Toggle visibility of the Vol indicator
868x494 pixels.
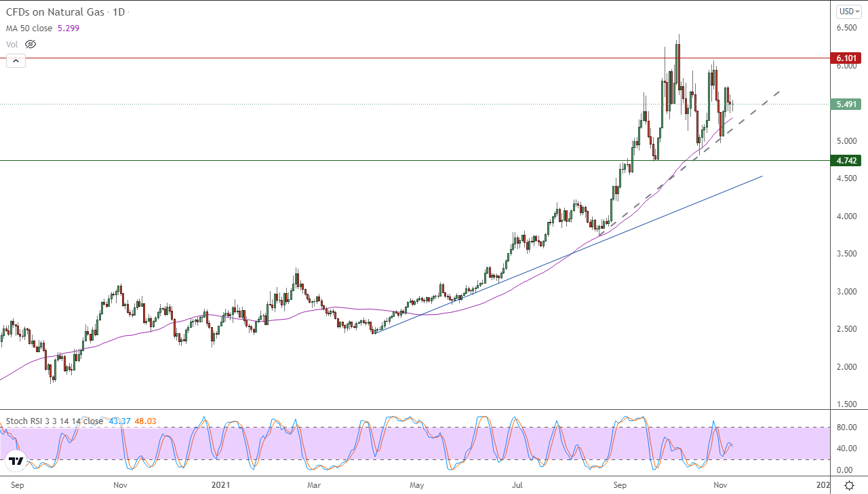coord(30,44)
